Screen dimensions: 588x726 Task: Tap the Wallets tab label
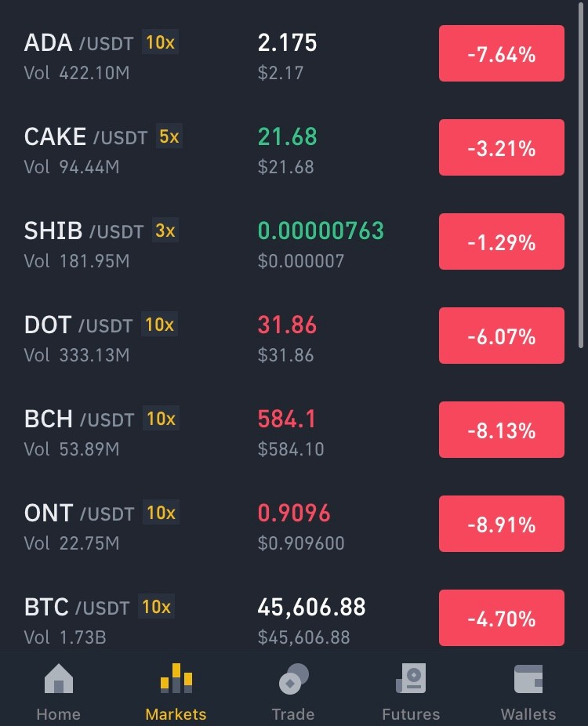[x=528, y=714]
